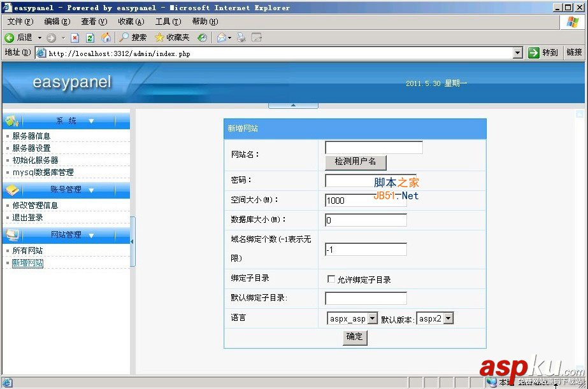Click the 网站名 input field
Screen dimensions: 588x389
(373, 146)
